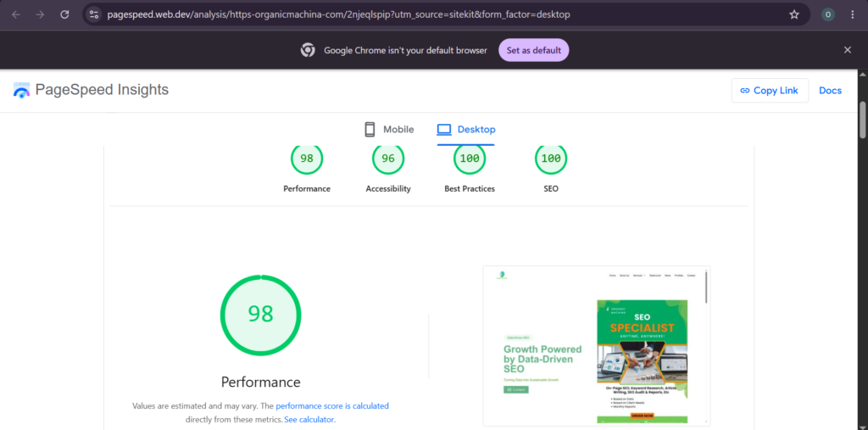Click the website screenshot thumbnail
868x430 pixels.
(596, 346)
